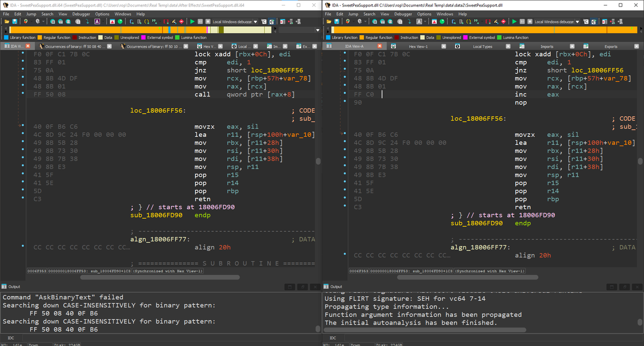Image resolution: width=644 pixels, height=346 pixels.
Task: Click the open file icon in left IDA window
Action: [7, 22]
